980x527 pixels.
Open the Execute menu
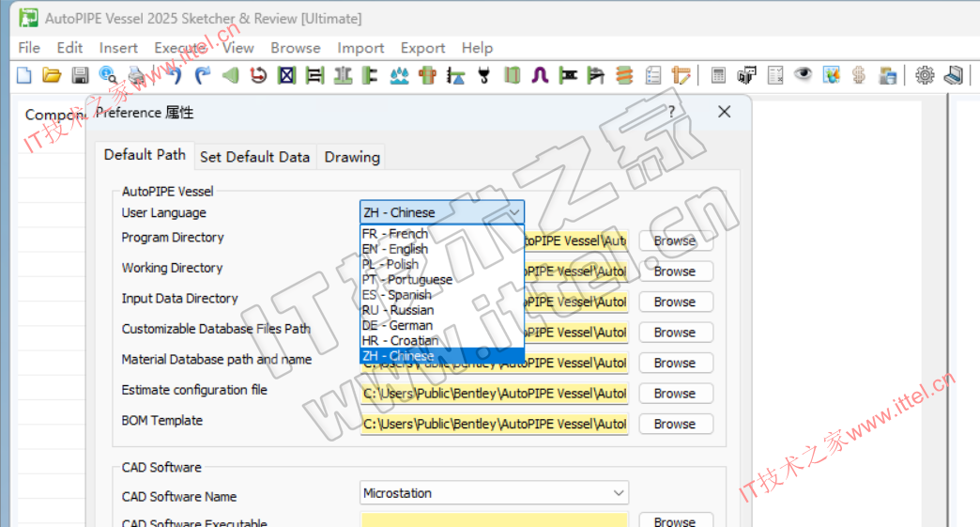pyautogui.click(x=180, y=48)
